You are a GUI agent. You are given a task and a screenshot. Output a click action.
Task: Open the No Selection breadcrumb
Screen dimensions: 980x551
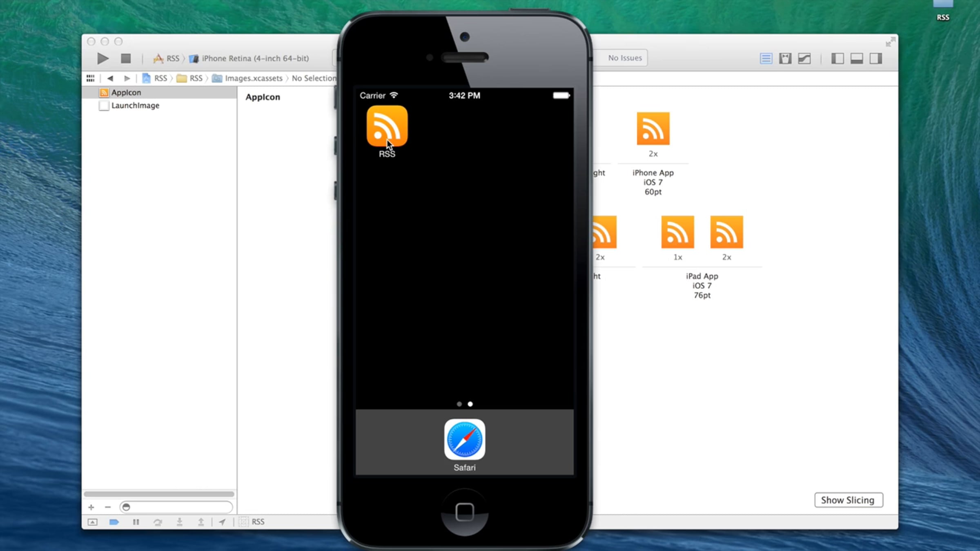coord(314,78)
